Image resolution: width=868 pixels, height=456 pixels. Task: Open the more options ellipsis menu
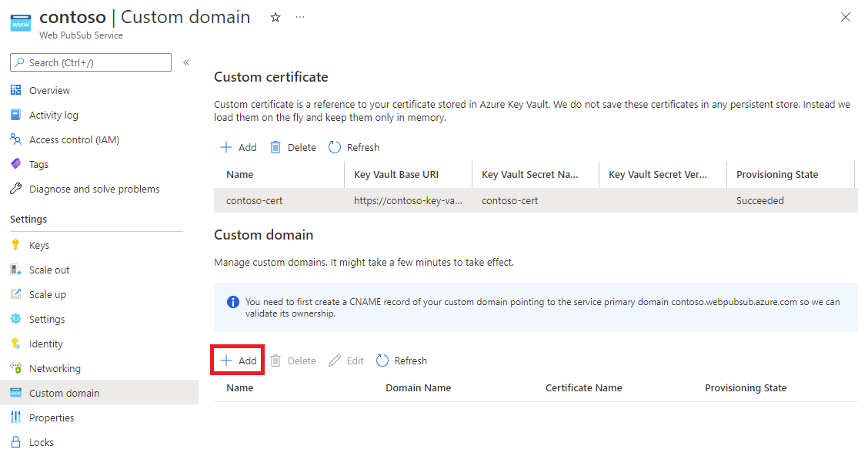coord(299,17)
